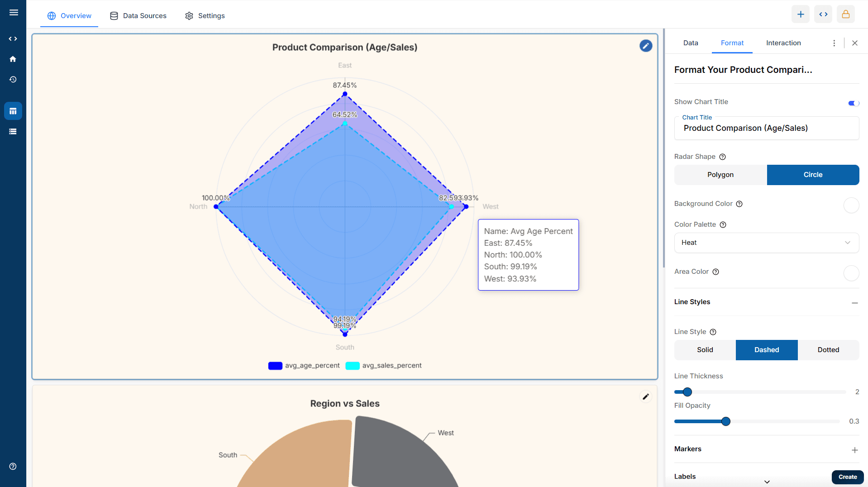Image resolution: width=868 pixels, height=487 pixels.
Task: Click the database icon next to Data Sources
Action: click(114, 16)
